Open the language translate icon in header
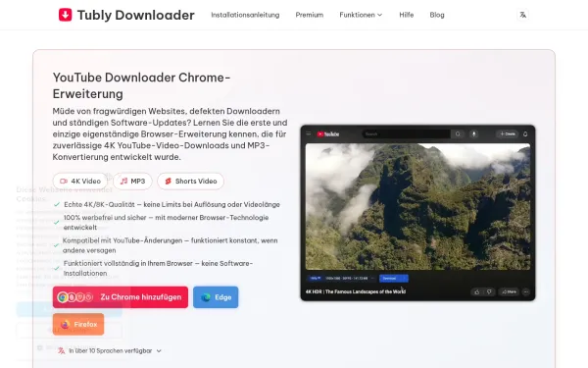588x368 pixels. coord(522,15)
